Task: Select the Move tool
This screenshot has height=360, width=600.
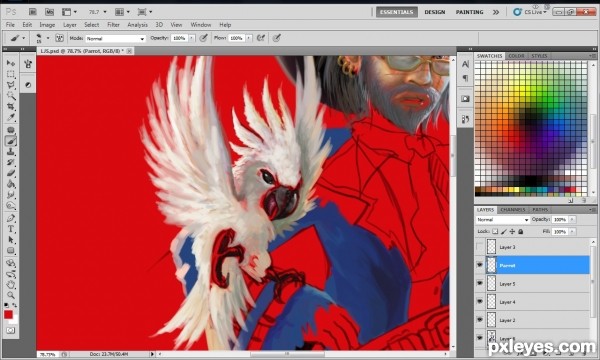Action: (11, 63)
